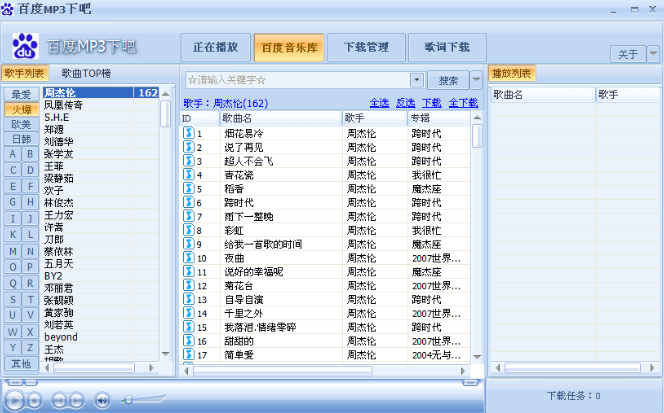The image size is (664, 413).
Task: Expand the dropdown beside 关于 button
Action: point(653,54)
